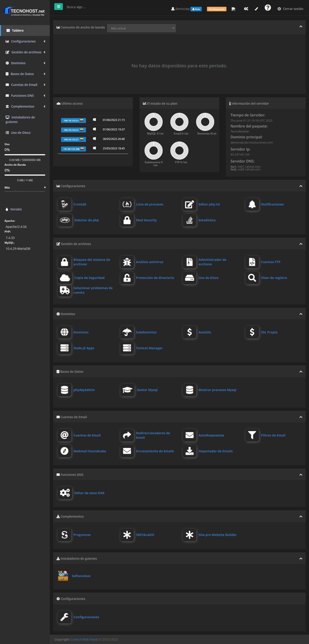Image resolution: width=309 pixels, height=644 pixels.
Task: Click the help question mark icon
Action: click(267, 8)
